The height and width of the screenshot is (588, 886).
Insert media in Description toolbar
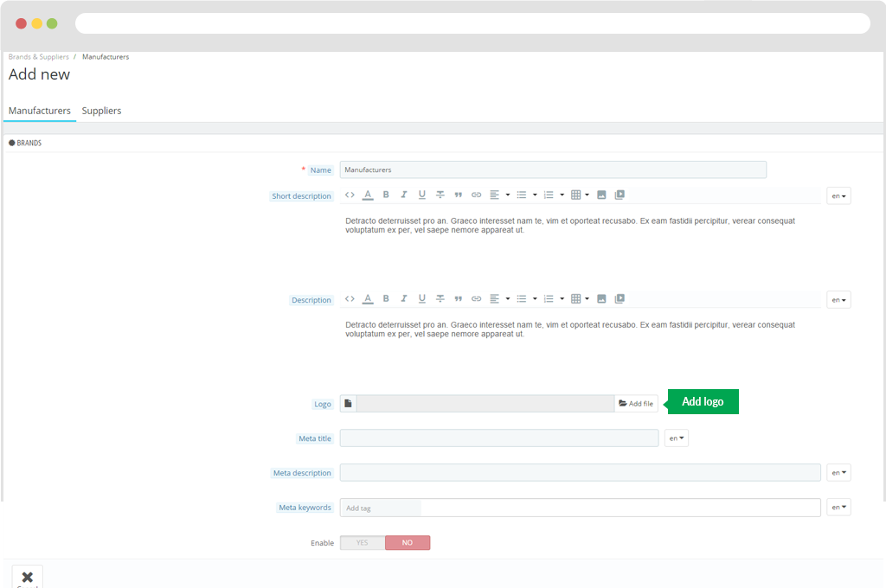pos(620,299)
